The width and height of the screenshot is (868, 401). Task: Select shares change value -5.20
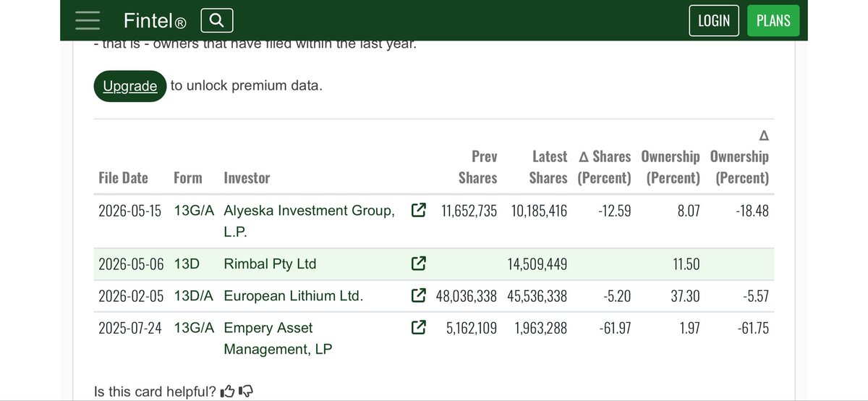[x=617, y=296]
